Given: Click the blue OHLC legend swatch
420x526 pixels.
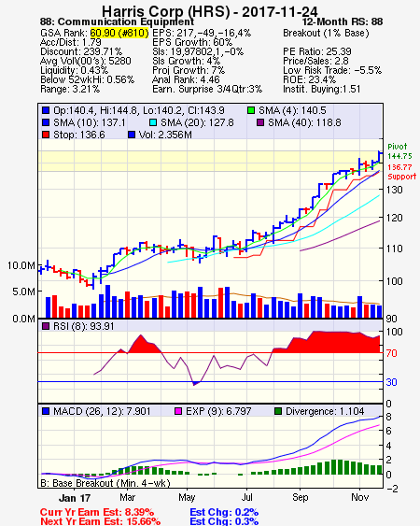Looking at the screenshot, I should 46,110.
